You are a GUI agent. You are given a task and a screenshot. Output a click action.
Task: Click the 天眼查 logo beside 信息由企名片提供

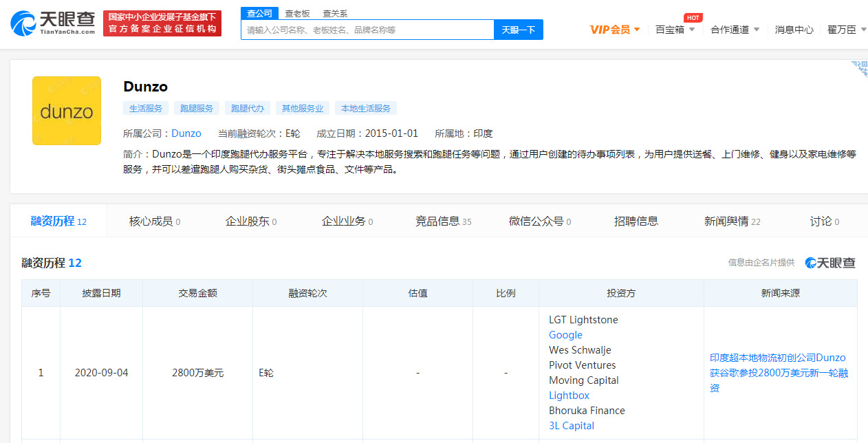coord(830,262)
